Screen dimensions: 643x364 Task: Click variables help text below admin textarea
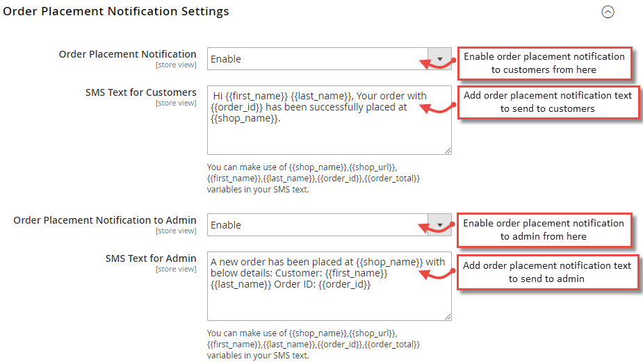313,345
